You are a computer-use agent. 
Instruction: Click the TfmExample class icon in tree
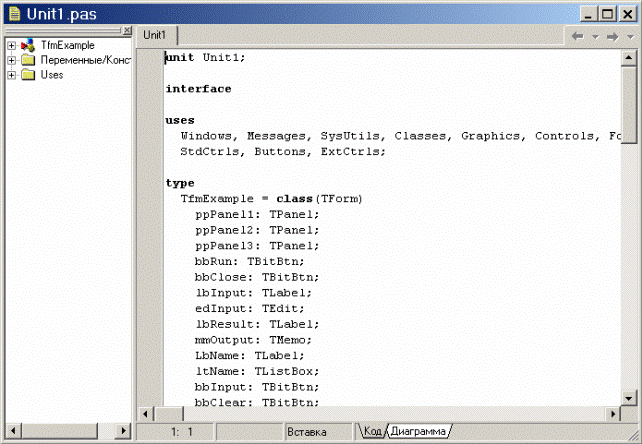(x=28, y=45)
